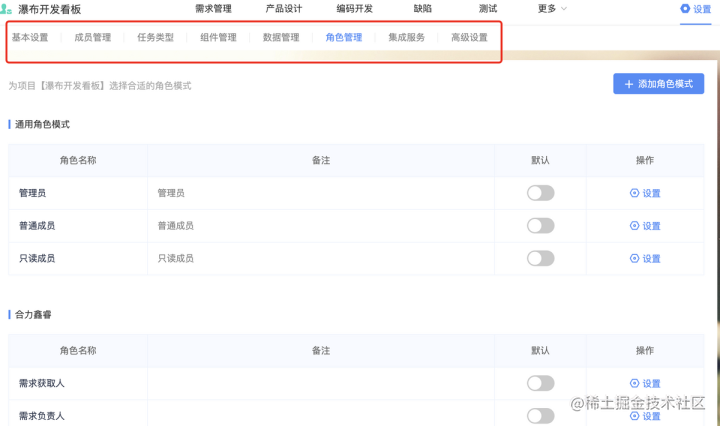Enable default switch for 需求负责人 role
Viewport: 720px width, 426px height.
[x=540, y=416]
